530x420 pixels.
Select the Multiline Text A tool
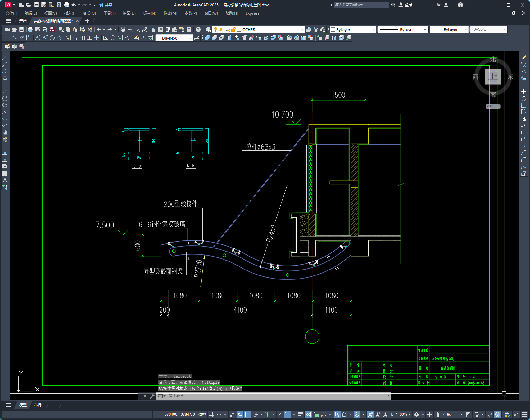[x=5, y=180]
